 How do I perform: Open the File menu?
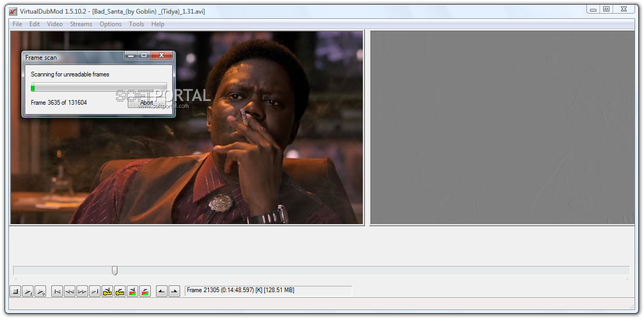(x=17, y=24)
